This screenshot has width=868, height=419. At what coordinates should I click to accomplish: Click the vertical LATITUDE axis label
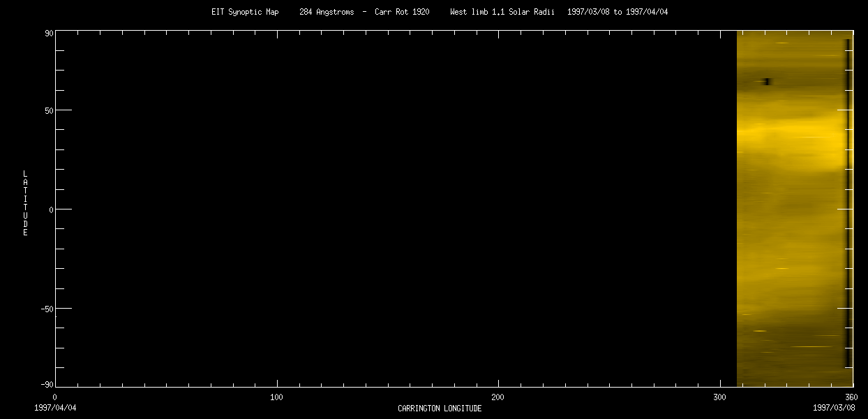click(x=25, y=203)
